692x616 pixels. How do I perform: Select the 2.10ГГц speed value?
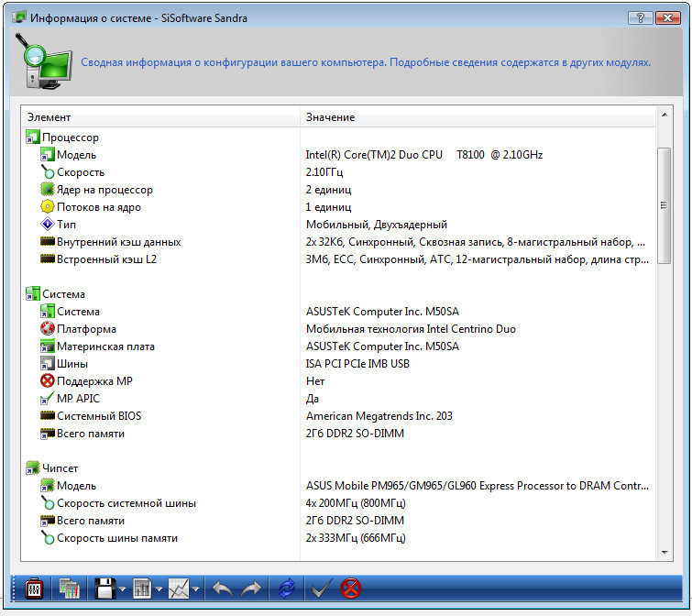click(324, 172)
